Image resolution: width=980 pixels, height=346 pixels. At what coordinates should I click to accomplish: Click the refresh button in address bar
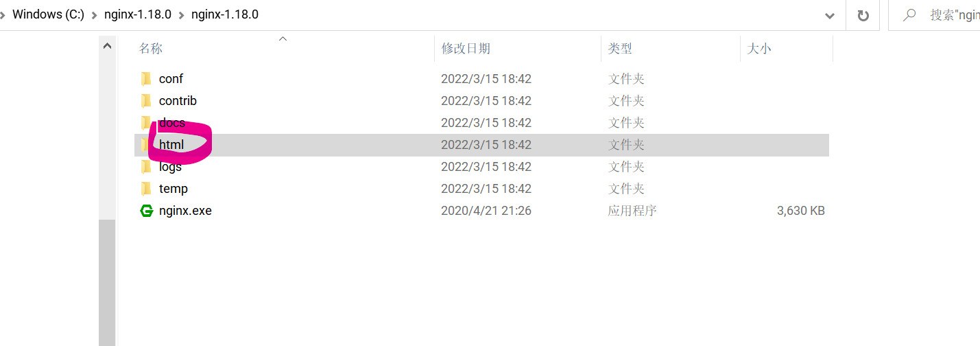(x=863, y=15)
